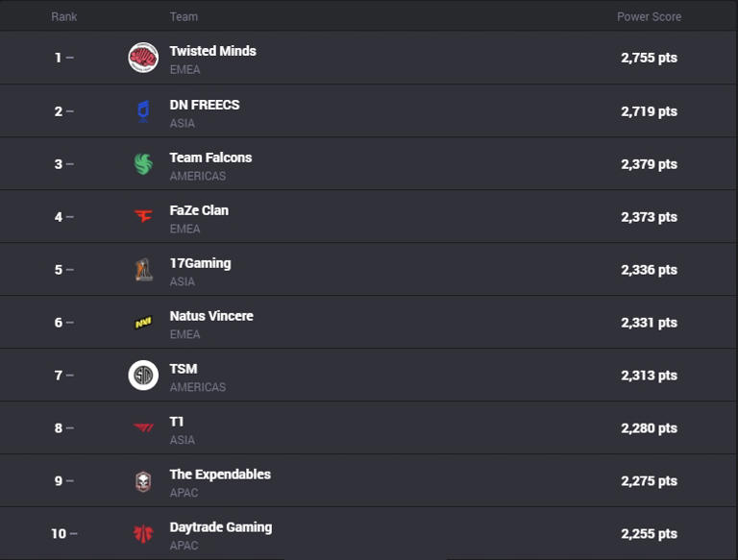Select the rank 7 TSM row
Viewport: 738px width, 560px height.
coord(384,376)
